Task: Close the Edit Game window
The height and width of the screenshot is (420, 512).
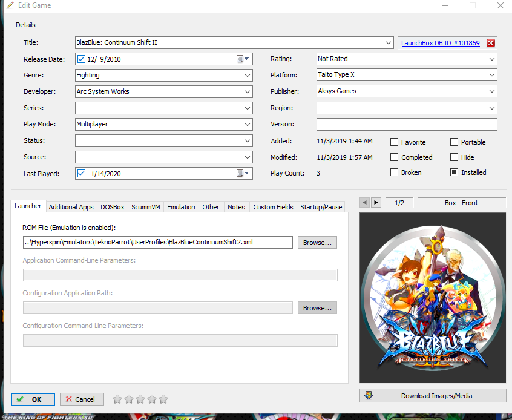Action: (x=501, y=5)
